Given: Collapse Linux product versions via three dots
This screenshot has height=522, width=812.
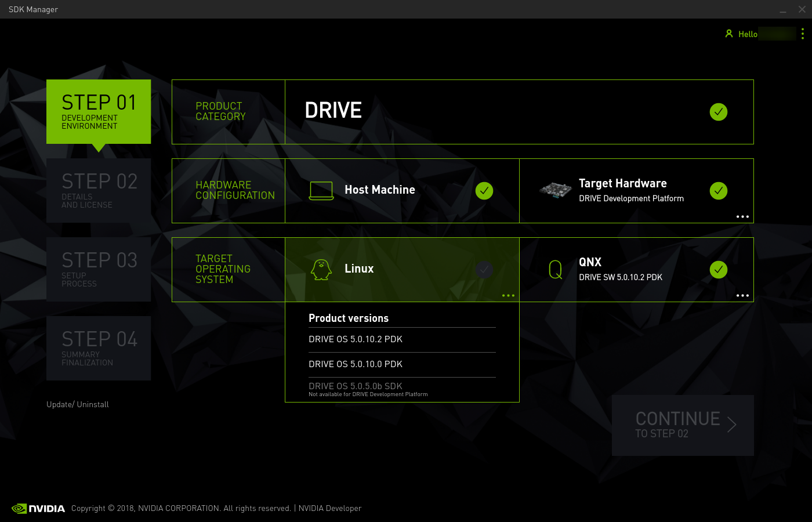Looking at the screenshot, I should pos(508,296).
